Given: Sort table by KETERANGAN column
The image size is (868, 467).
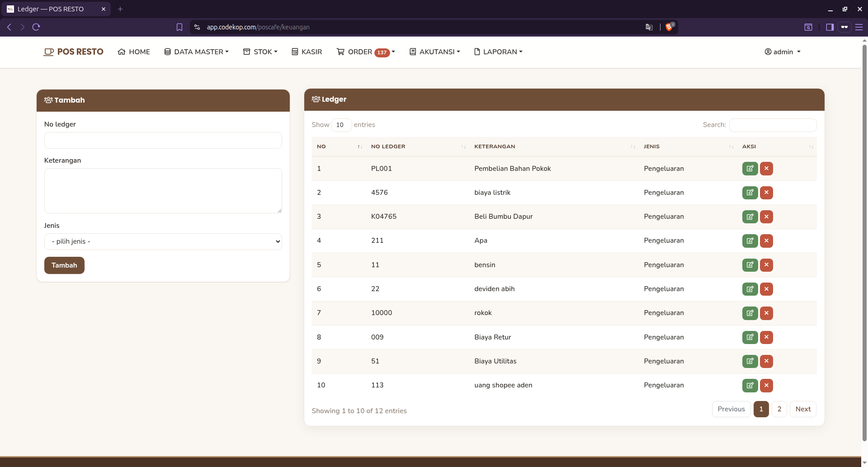Looking at the screenshot, I should point(553,146).
